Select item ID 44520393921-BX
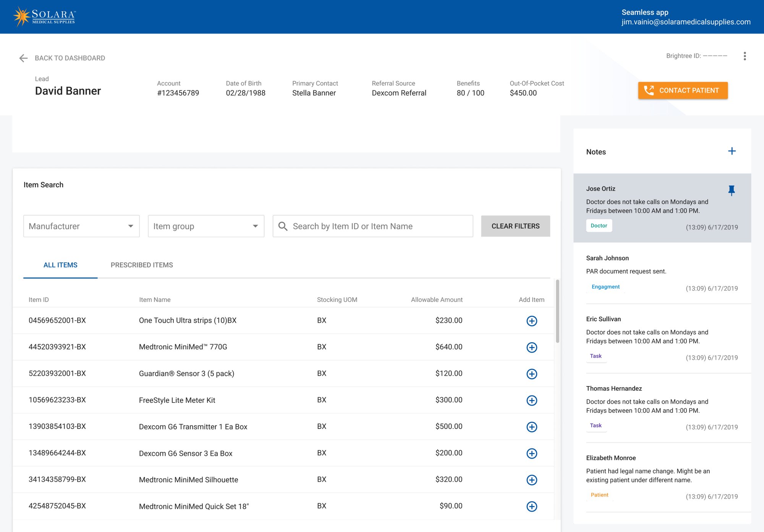Viewport: 764px width, 532px height. 57,347
